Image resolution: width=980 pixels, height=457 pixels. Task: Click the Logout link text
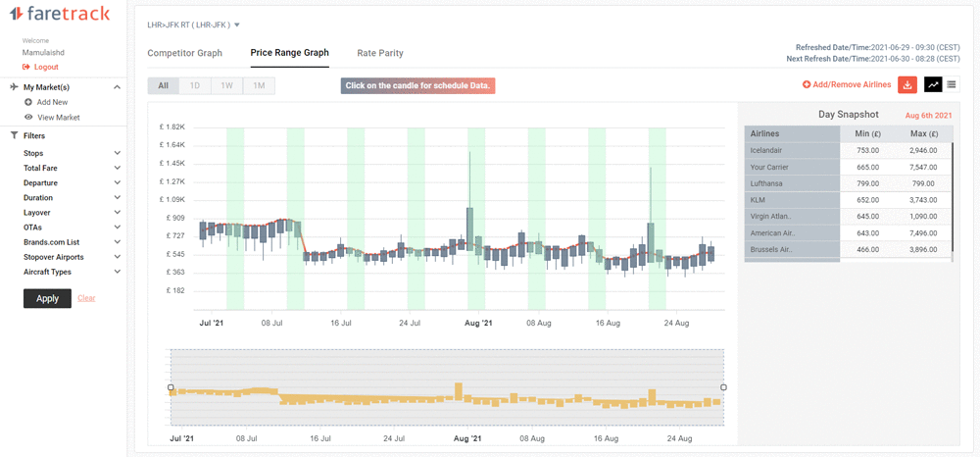point(46,67)
